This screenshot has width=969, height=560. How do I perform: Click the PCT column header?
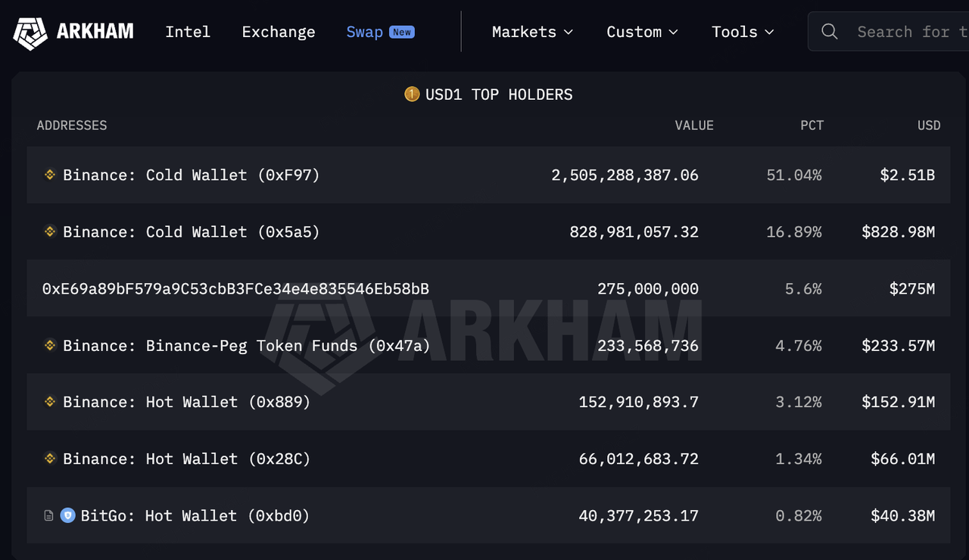tap(812, 125)
